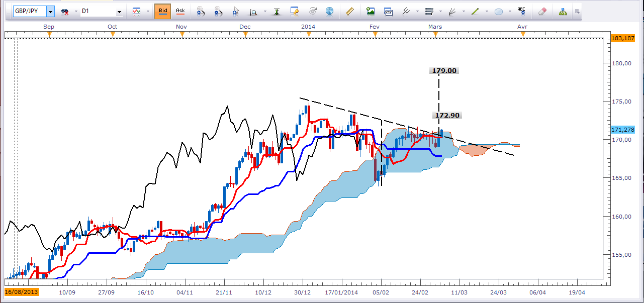Click the 172.90 price label on chart
The width and height of the screenshot is (644, 303).
447,116
